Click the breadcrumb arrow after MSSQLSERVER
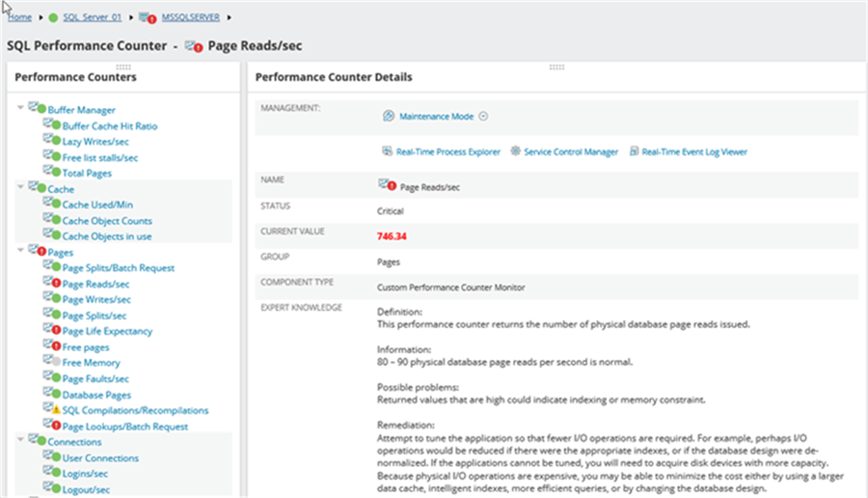The width and height of the screenshot is (868, 498). (229, 17)
